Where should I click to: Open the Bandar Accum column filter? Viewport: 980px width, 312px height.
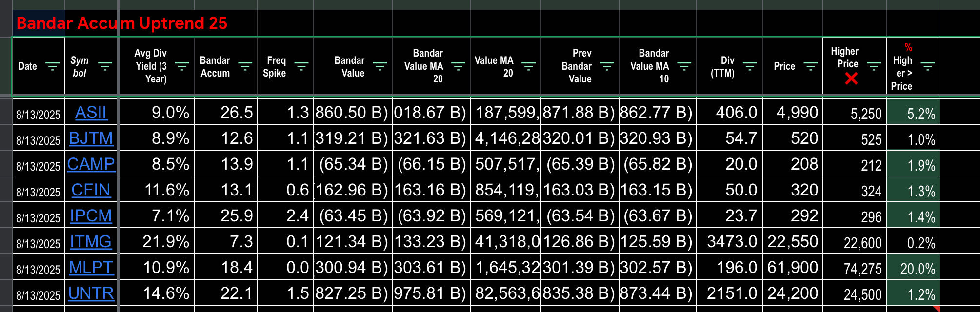(245, 66)
